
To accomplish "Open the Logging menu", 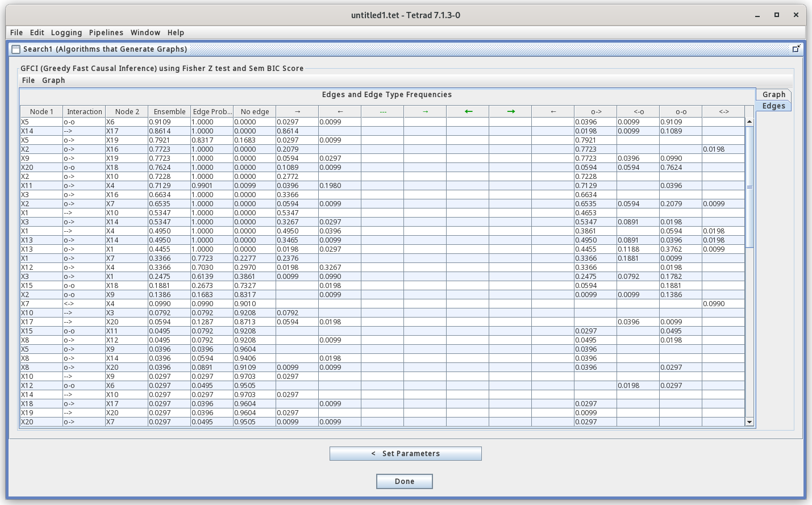I will coord(66,32).
